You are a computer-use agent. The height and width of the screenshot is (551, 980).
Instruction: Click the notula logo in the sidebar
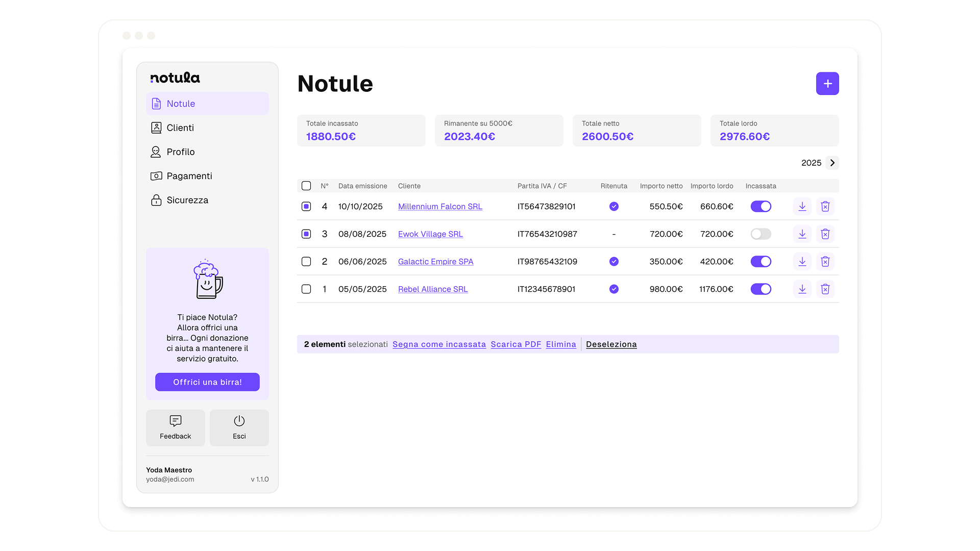(175, 78)
